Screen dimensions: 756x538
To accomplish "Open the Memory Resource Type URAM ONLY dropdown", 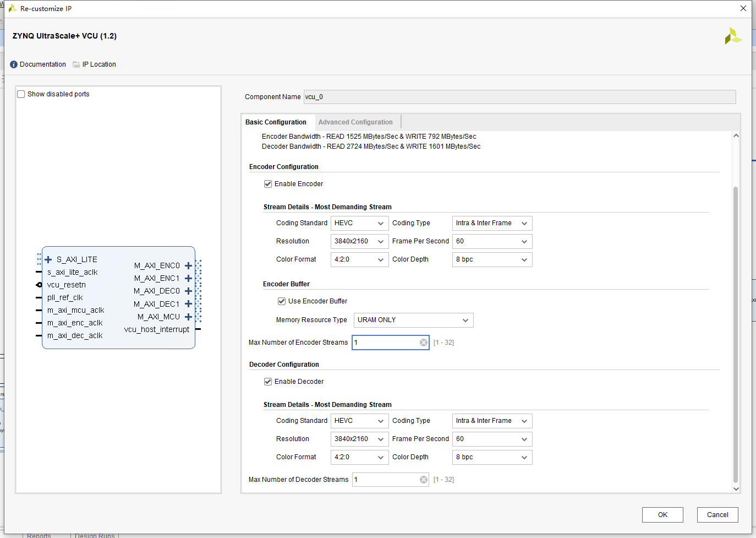I will pos(413,320).
